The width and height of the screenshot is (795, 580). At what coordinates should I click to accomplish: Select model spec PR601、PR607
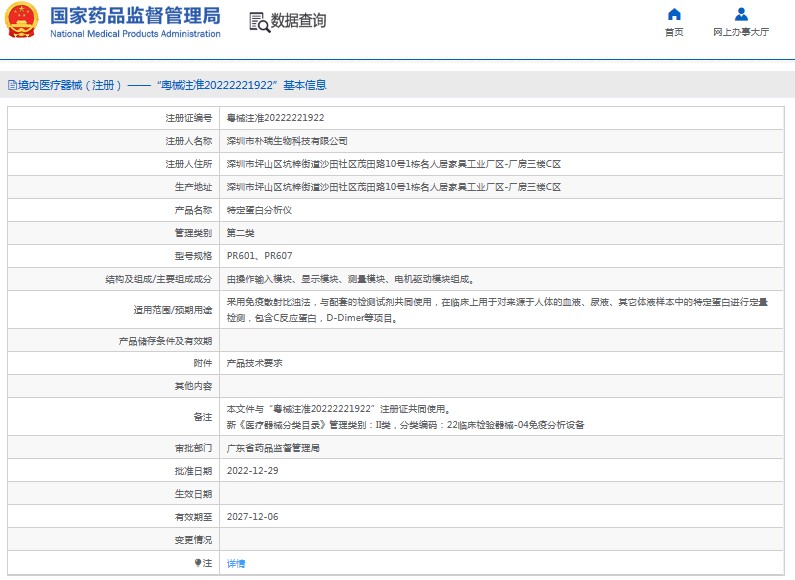[x=260, y=256]
